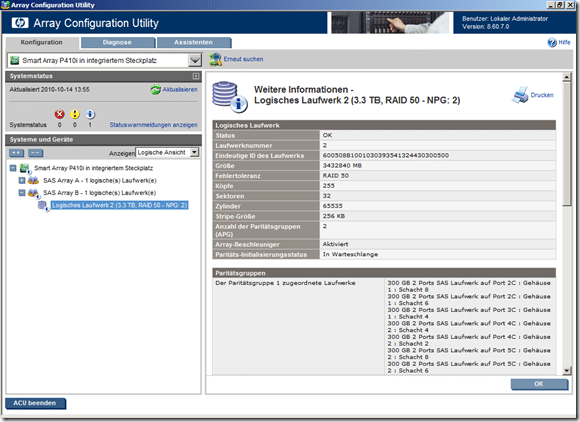The image size is (580, 422).
Task: Click the Aktualisiert 2010-10-14 13:55 timestamp
Action: [x=50, y=90]
